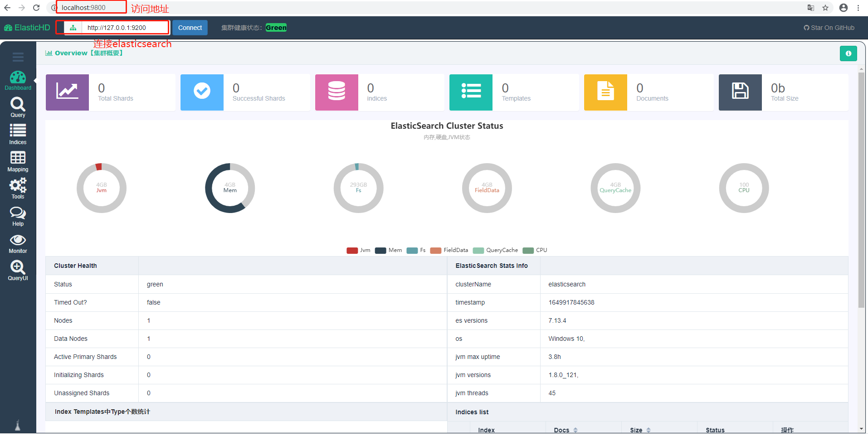Image resolution: width=868 pixels, height=436 pixels.
Task: Click the browser translate icon
Action: (811, 8)
